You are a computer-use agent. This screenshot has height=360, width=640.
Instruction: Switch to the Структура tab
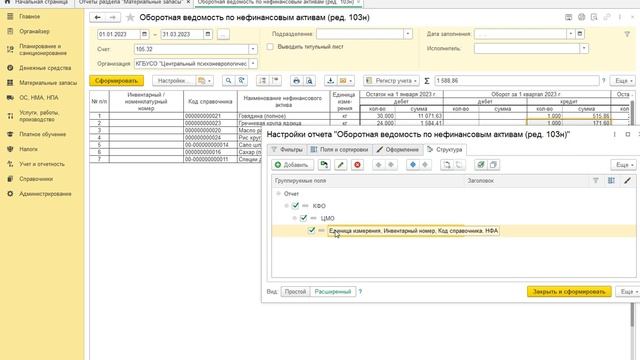coord(445,150)
